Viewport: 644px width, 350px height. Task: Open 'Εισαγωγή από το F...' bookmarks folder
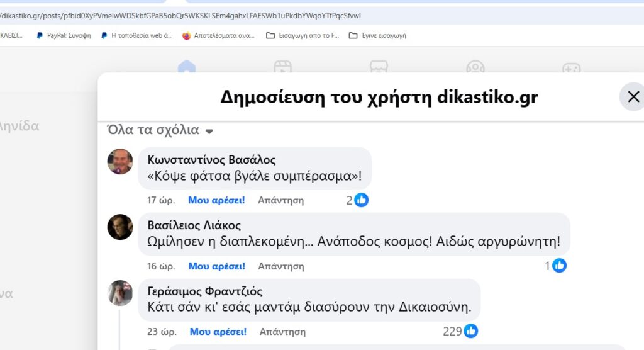click(303, 36)
